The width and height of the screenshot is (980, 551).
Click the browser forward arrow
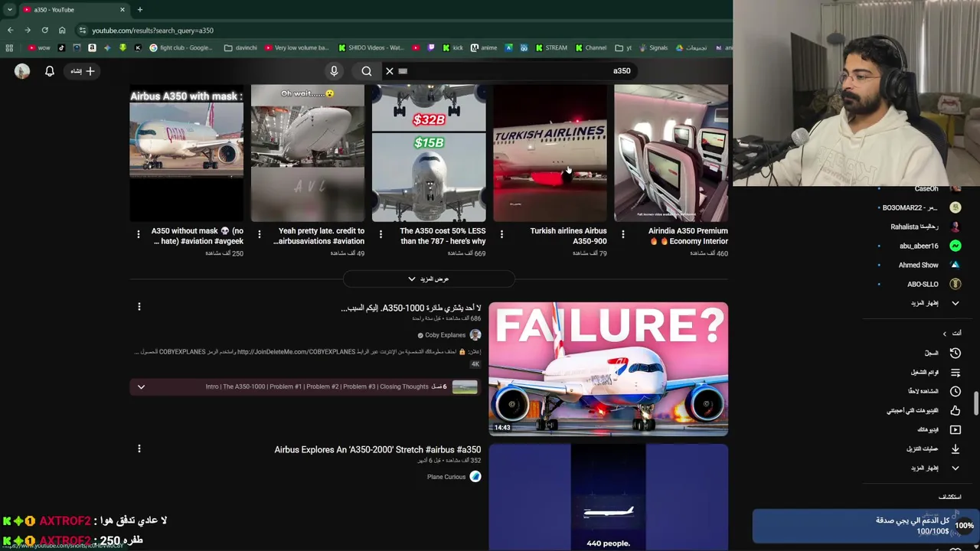click(28, 31)
